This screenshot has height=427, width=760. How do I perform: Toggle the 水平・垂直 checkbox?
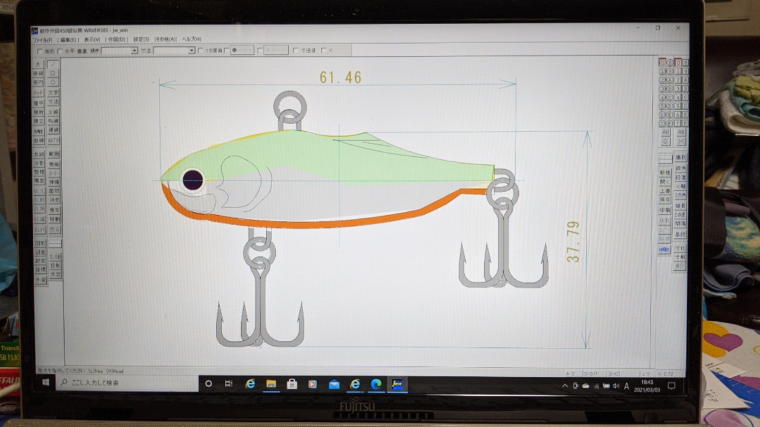pos(61,51)
